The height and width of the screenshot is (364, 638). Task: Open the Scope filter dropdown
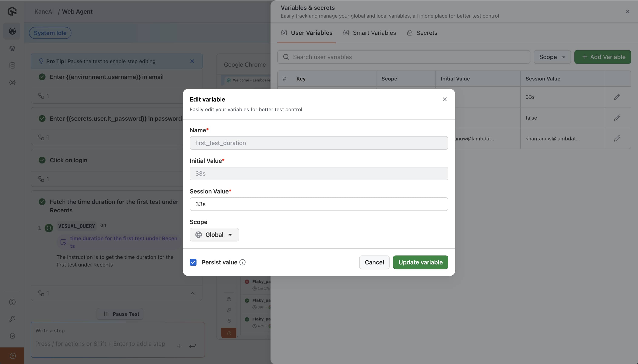[552, 57]
